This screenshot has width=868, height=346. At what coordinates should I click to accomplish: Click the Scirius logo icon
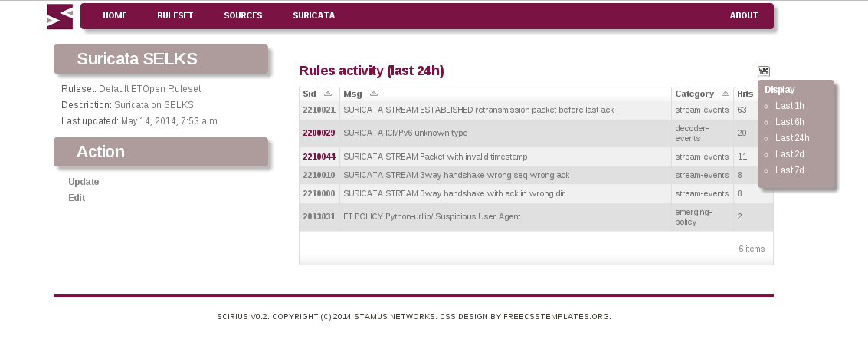pos(60,17)
